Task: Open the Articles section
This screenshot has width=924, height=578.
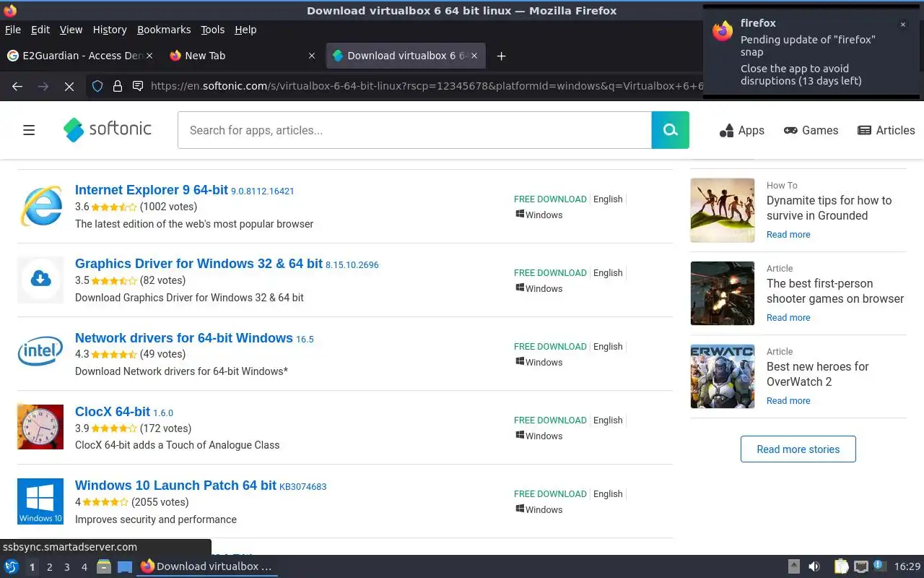Action: point(886,131)
